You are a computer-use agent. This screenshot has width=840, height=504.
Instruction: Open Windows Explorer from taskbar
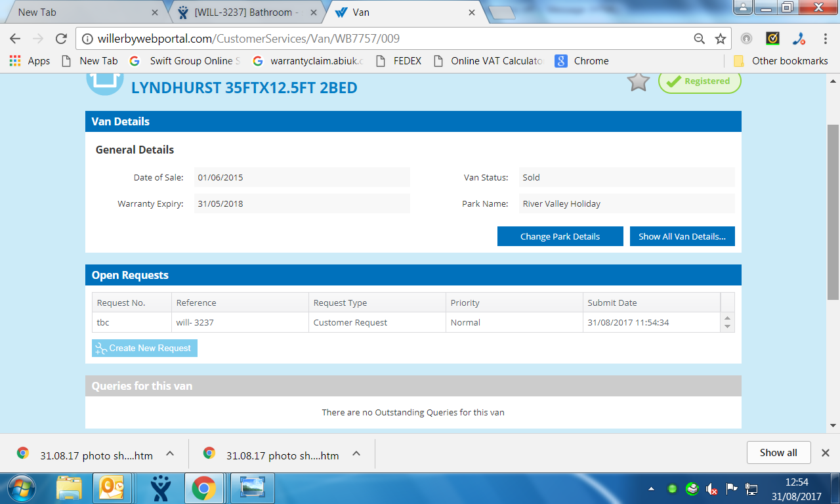[x=69, y=488]
